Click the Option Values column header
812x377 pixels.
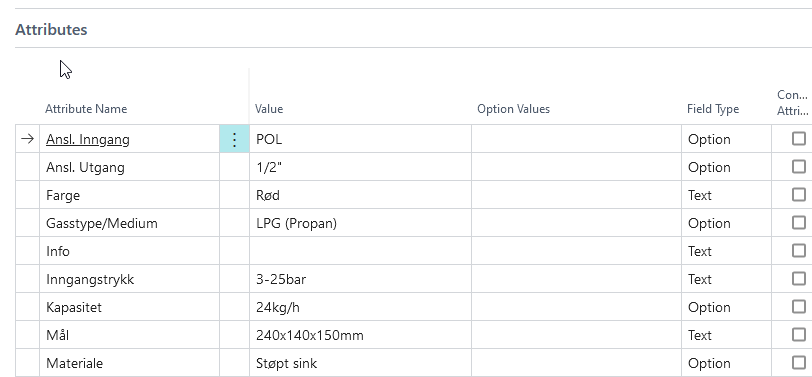pos(513,109)
